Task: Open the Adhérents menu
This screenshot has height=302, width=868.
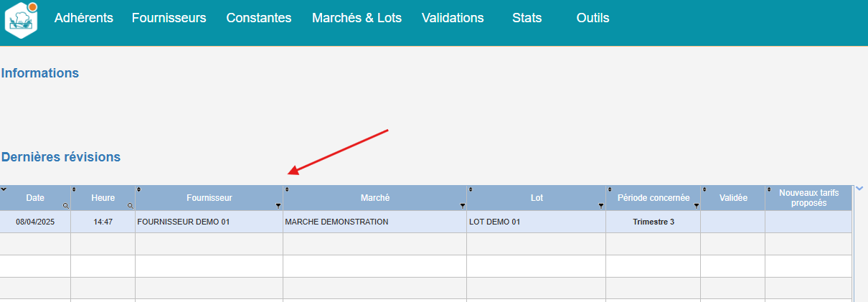Action: 84,18
